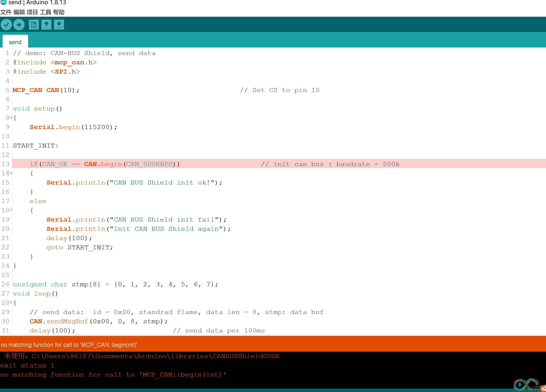The image size is (546, 392).
Task: Open the 编辑 menu
Action: (x=19, y=12)
